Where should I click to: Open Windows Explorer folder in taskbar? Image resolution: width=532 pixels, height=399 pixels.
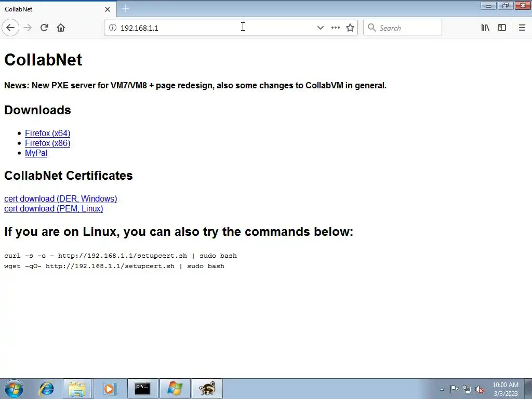pos(77,389)
